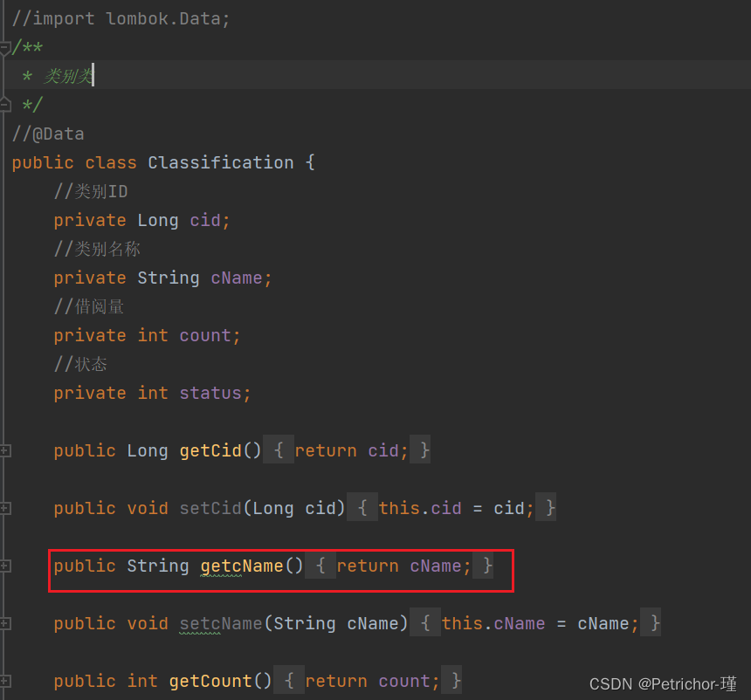Image resolution: width=751 pixels, height=700 pixels.
Task: Expand the setCid method fold
Action: (x=4, y=508)
